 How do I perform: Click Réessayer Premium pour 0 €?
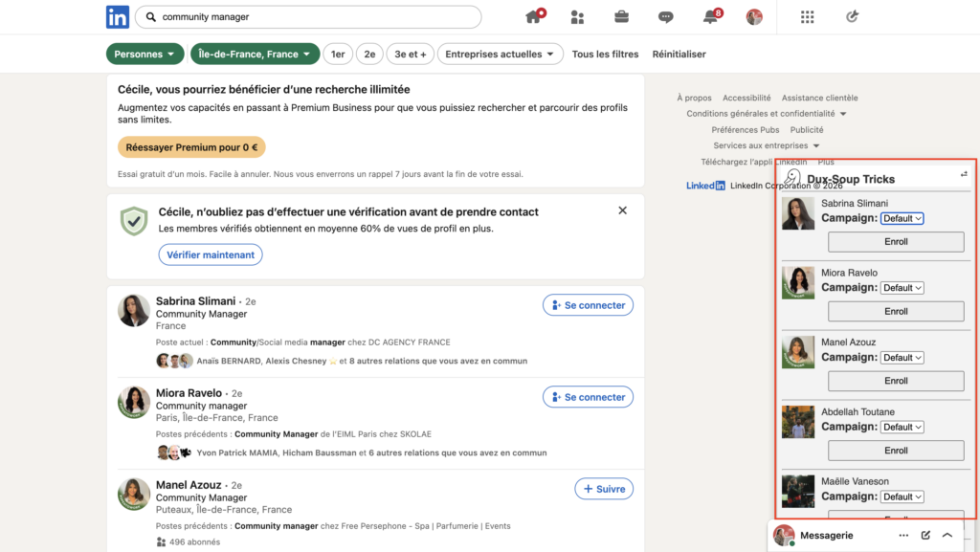pyautogui.click(x=191, y=147)
